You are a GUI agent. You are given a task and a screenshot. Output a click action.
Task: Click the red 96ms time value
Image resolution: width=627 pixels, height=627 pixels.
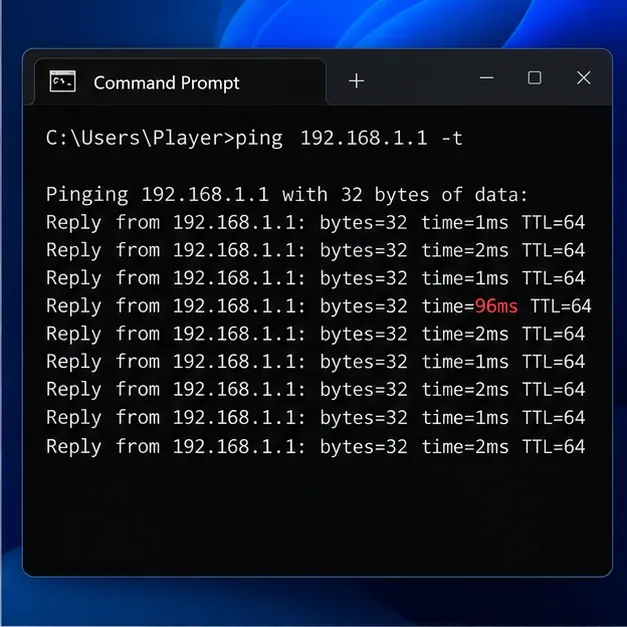click(x=496, y=306)
